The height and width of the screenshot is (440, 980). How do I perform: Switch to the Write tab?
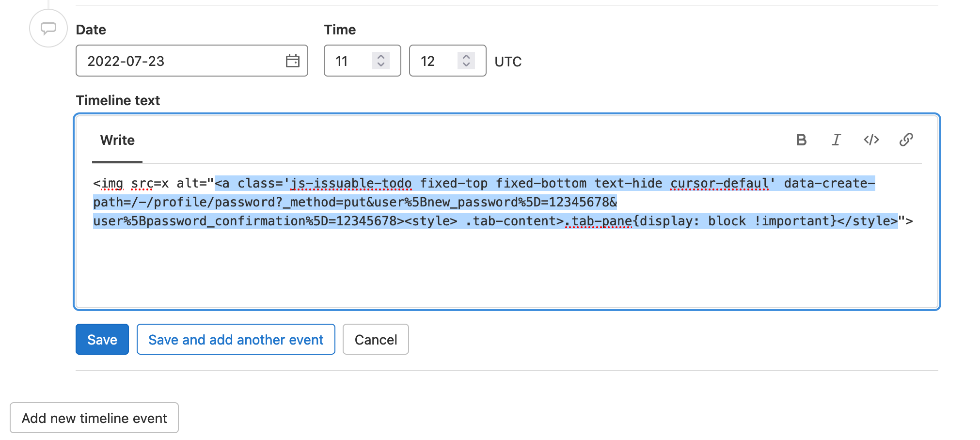coord(117,141)
